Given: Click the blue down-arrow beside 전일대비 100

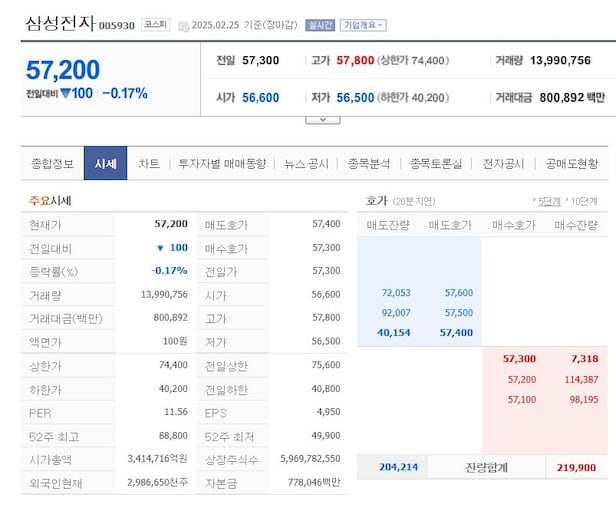Looking at the screenshot, I should tap(65, 94).
